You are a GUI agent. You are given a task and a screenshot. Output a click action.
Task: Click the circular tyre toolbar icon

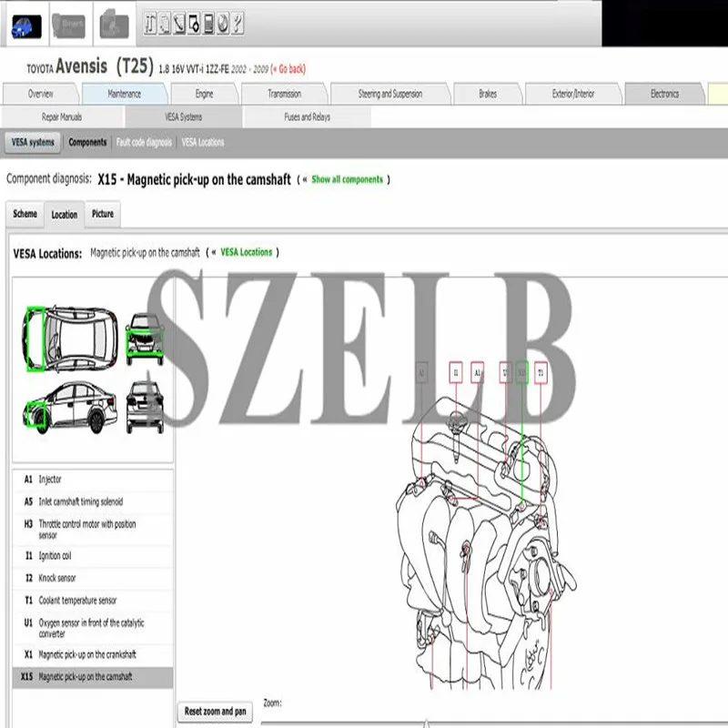click(x=223, y=24)
